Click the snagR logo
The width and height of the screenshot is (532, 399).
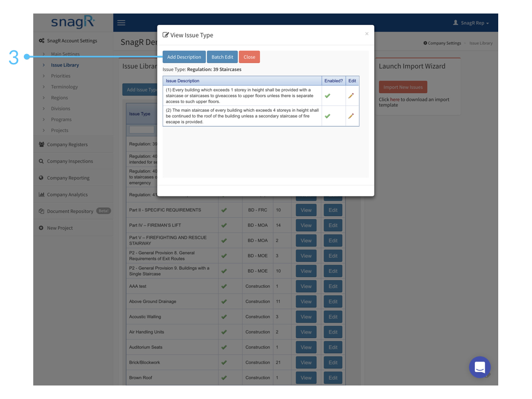(73, 22)
